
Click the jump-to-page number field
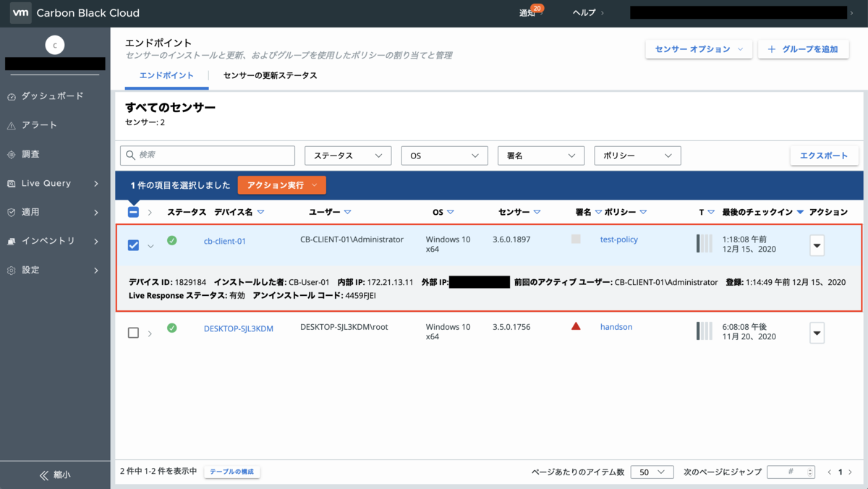(x=791, y=472)
